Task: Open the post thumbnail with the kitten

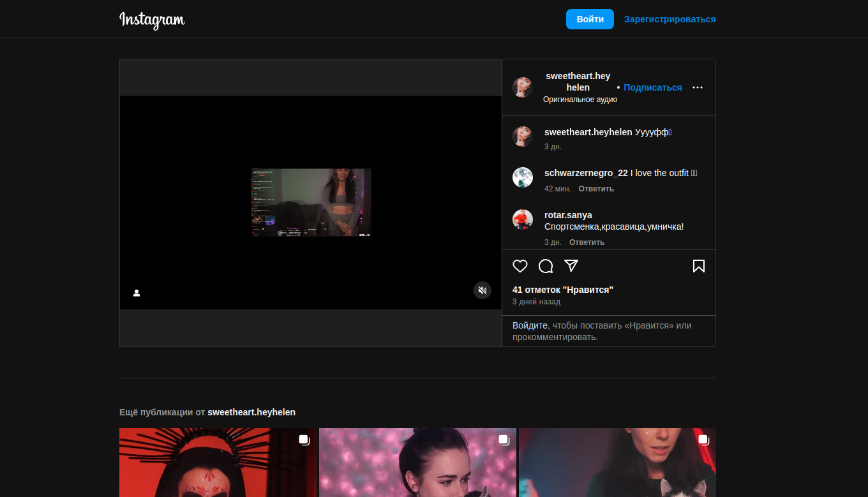Action: point(617,463)
